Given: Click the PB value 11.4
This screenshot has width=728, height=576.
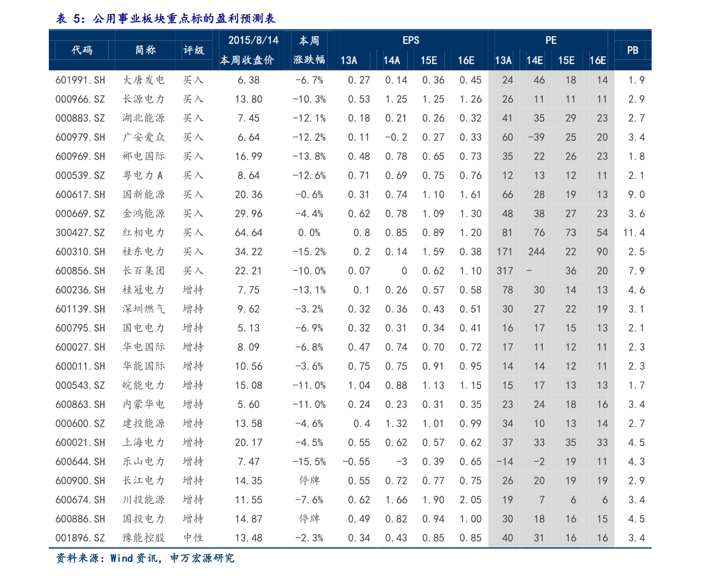Looking at the screenshot, I should [x=634, y=233].
